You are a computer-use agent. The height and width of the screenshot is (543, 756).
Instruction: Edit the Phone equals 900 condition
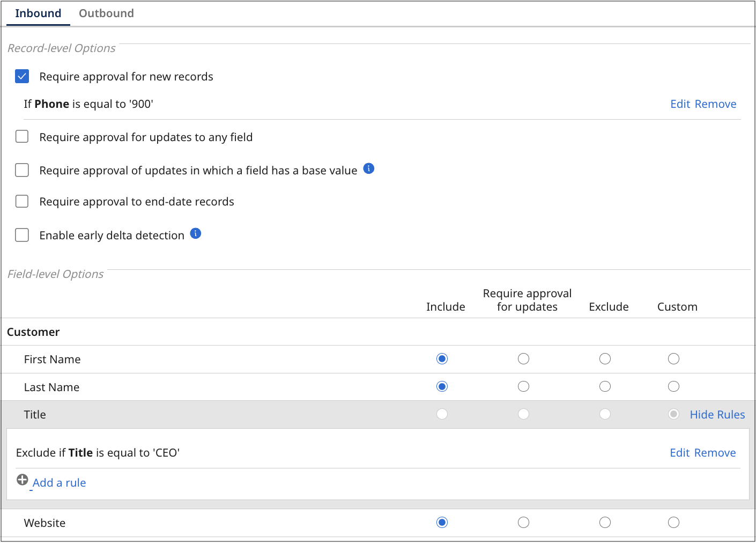(680, 104)
